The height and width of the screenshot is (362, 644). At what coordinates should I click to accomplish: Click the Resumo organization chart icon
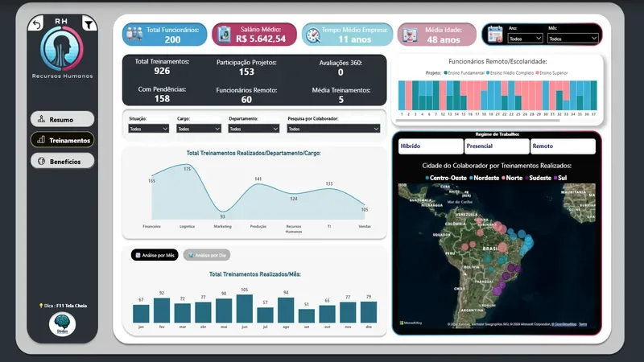coord(42,119)
